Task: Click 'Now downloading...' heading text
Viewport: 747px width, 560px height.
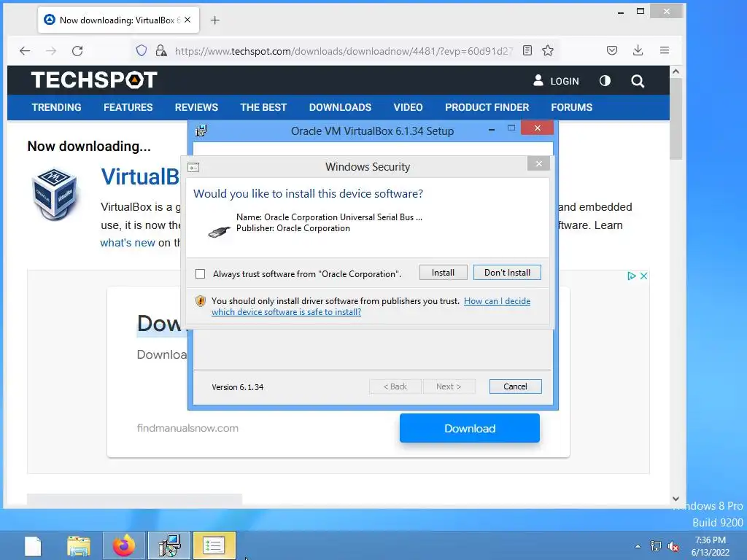Action: tap(89, 146)
